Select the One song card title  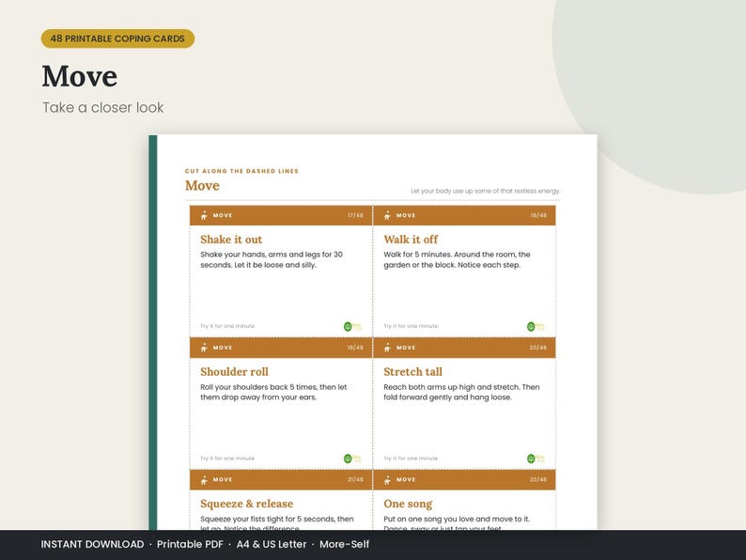408,504
